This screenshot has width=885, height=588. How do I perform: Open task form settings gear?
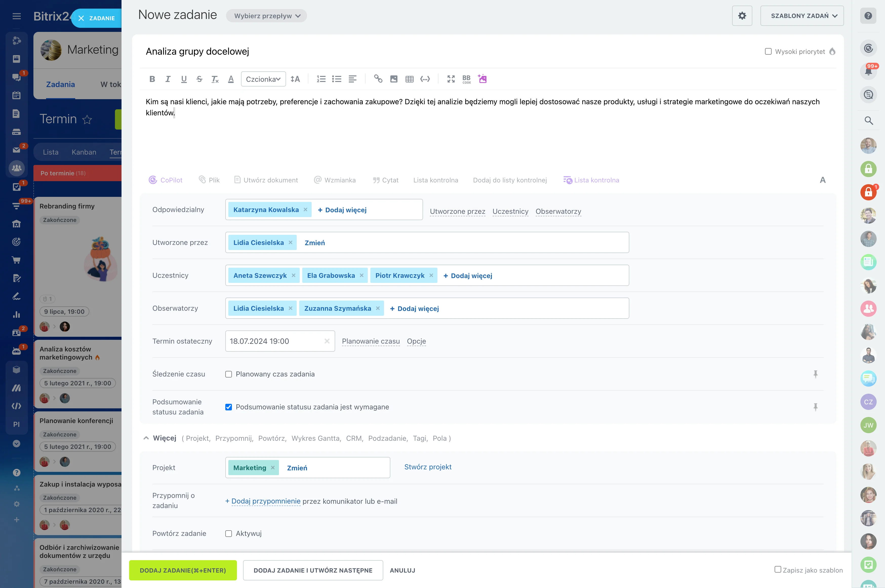pos(742,16)
